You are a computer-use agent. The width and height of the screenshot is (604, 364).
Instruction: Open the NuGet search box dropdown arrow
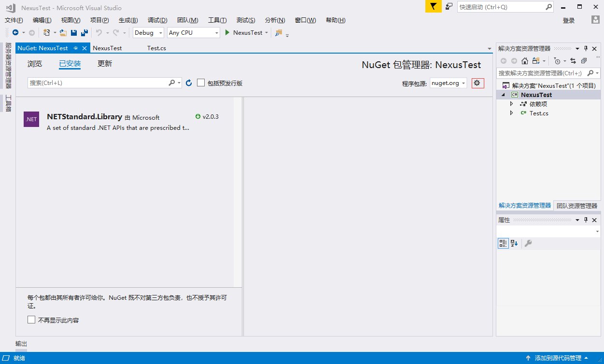[x=179, y=83]
